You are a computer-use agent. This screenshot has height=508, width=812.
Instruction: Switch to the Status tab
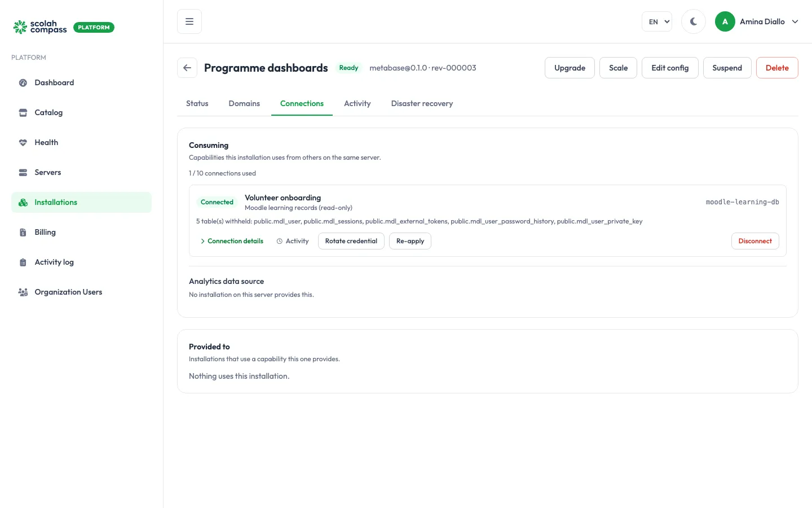coord(197,103)
